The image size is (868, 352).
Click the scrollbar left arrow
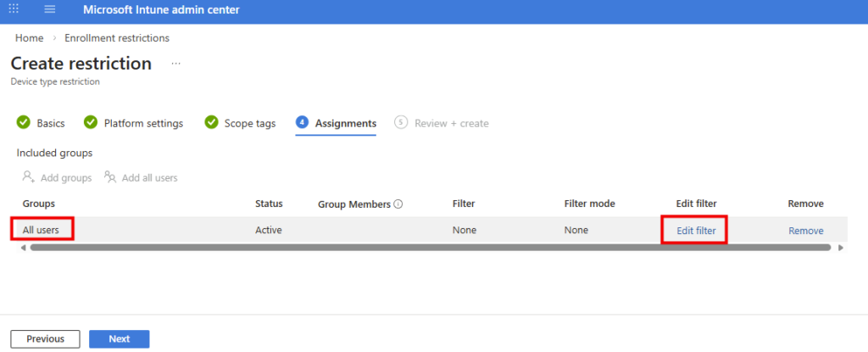(23, 248)
